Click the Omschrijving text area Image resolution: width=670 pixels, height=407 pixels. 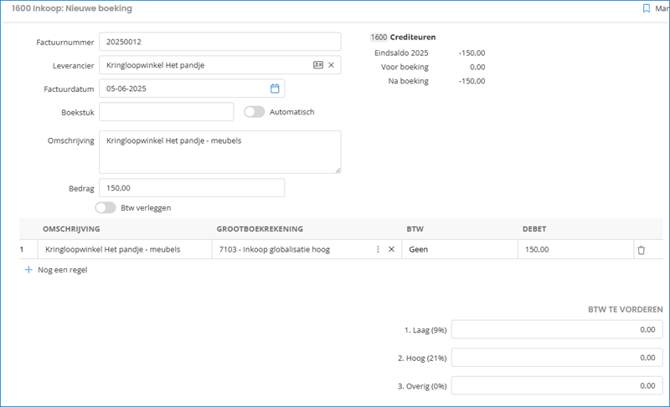pos(219,151)
